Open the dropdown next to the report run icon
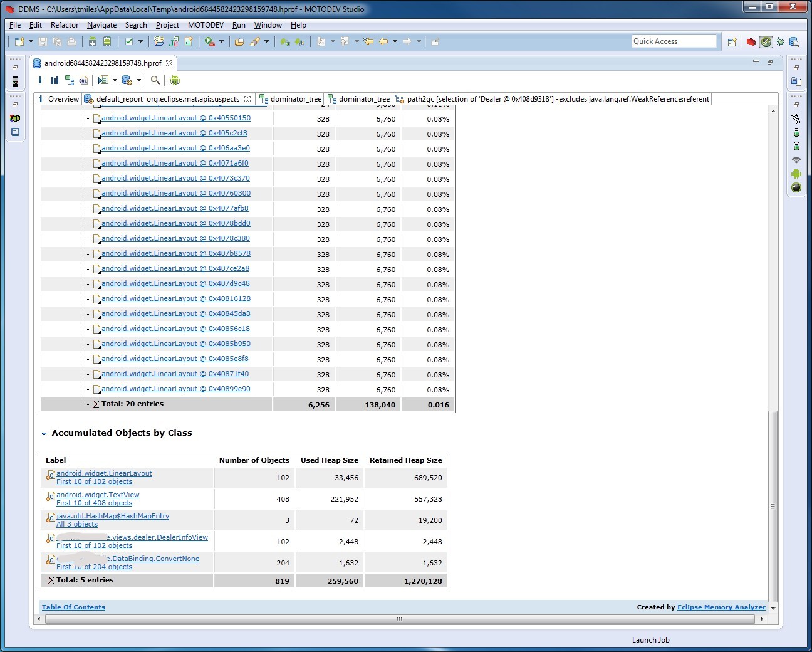The image size is (812, 652). click(115, 80)
